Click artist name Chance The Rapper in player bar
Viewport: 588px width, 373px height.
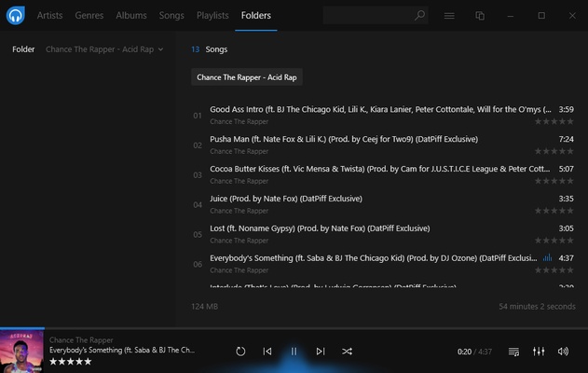(81, 340)
